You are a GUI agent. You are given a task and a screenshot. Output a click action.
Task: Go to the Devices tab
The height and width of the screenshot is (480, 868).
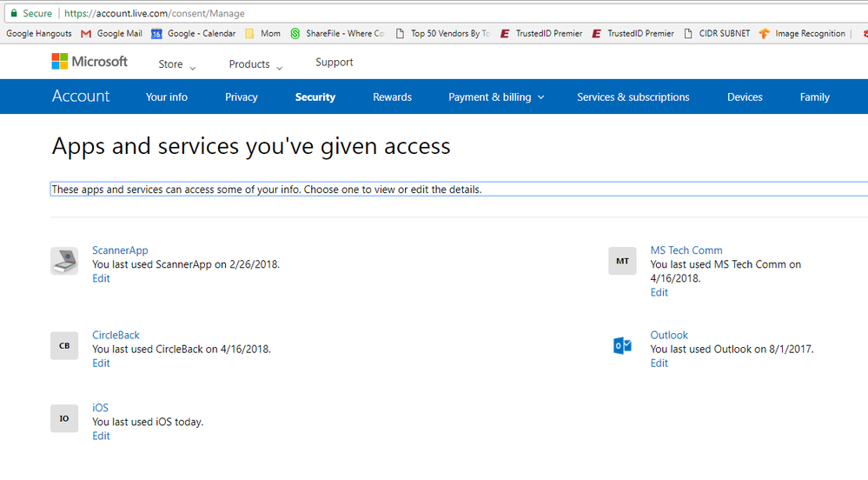(745, 97)
